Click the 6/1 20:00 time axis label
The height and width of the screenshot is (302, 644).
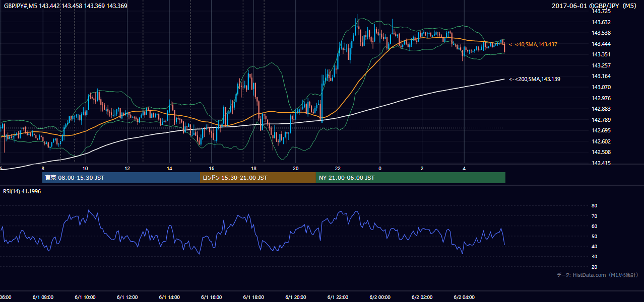click(296, 297)
